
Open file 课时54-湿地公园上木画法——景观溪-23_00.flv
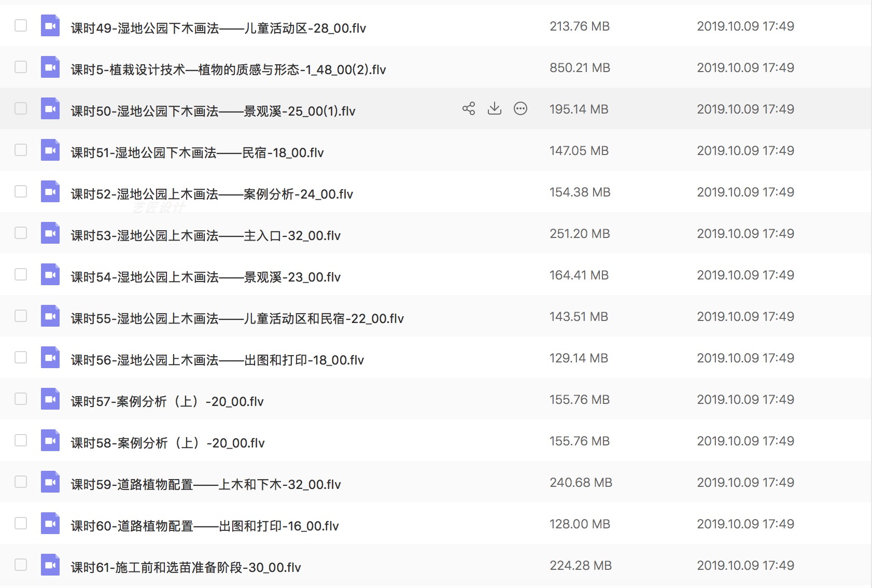pos(206,277)
